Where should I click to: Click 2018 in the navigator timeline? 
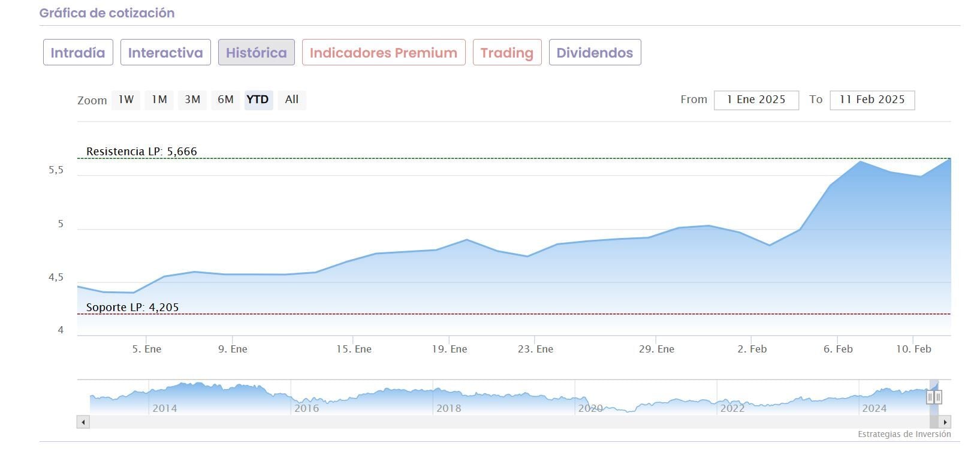(448, 408)
